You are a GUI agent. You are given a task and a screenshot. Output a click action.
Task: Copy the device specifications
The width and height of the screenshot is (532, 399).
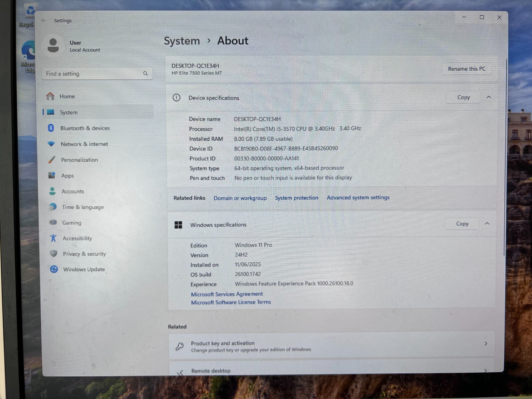464,97
